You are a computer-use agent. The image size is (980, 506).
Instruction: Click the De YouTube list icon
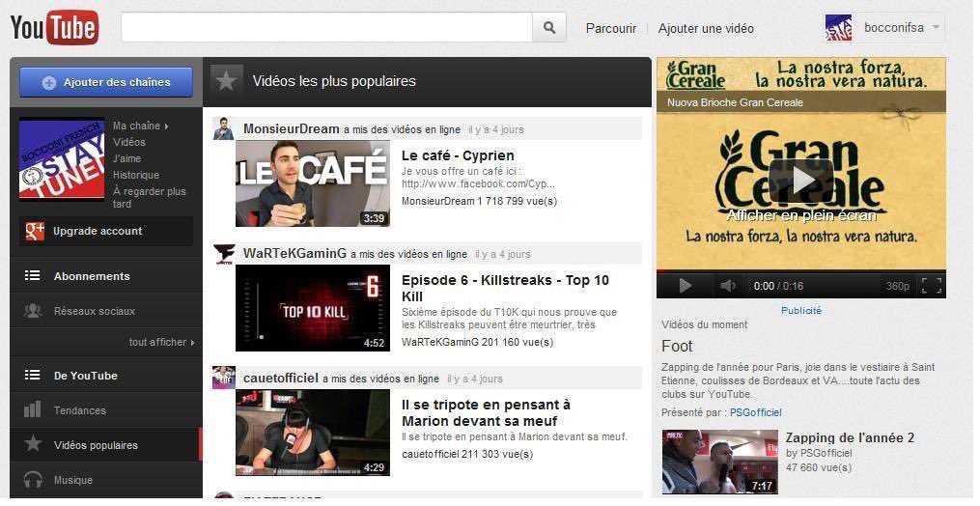pyautogui.click(x=32, y=375)
